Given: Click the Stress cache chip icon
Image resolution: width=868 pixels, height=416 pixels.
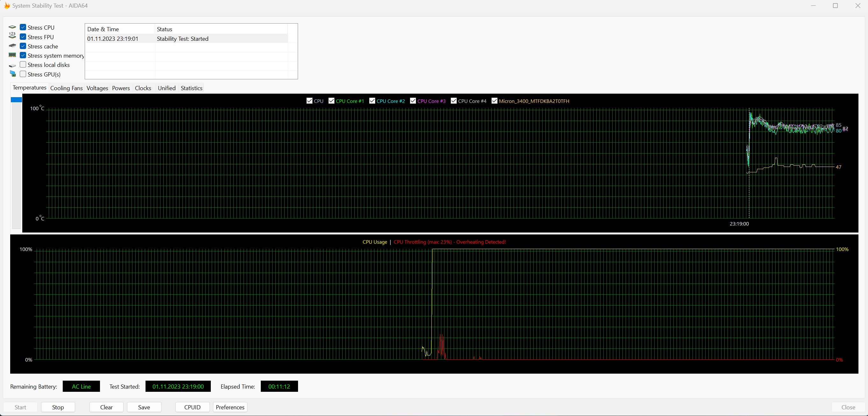Looking at the screenshot, I should (12, 46).
